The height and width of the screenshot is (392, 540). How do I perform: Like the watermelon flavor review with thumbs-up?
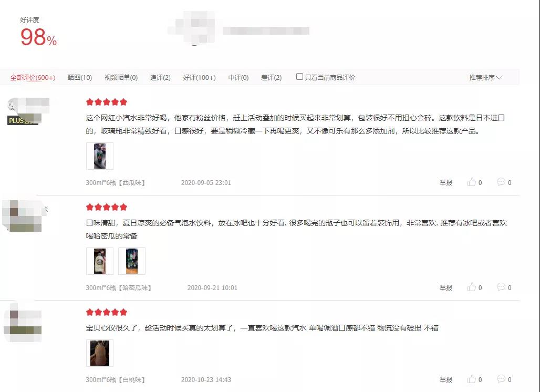472,182
